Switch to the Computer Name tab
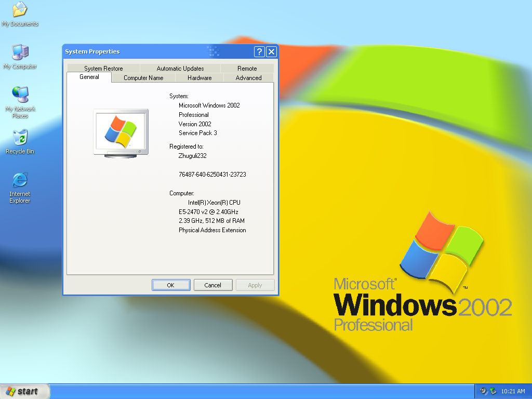This screenshot has width=532, height=399. tap(143, 78)
